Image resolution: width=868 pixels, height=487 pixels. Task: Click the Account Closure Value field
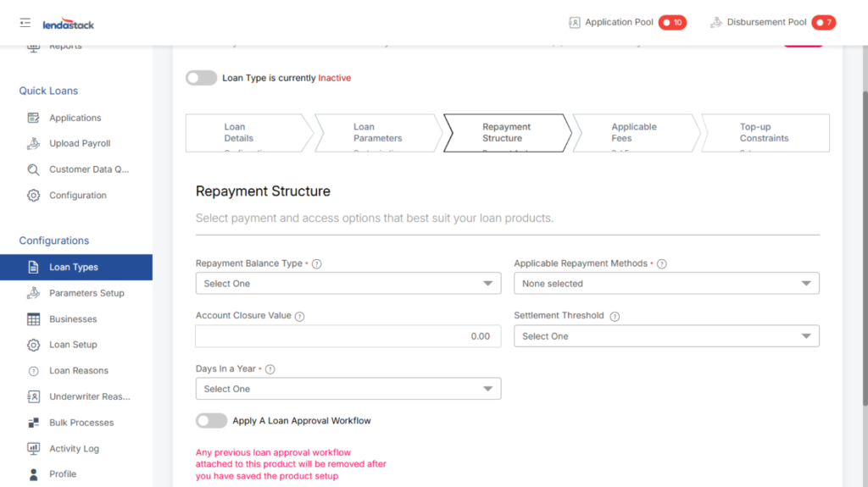[x=348, y=336]
